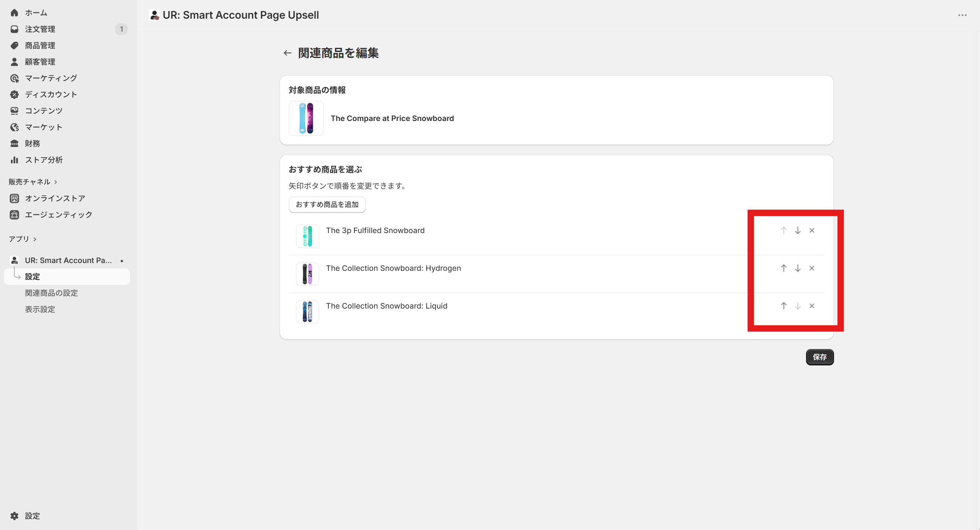The width and height of the screenshot is (980, 530).
Task: Click the コンテンツ icon
Action: click(14, 111)
